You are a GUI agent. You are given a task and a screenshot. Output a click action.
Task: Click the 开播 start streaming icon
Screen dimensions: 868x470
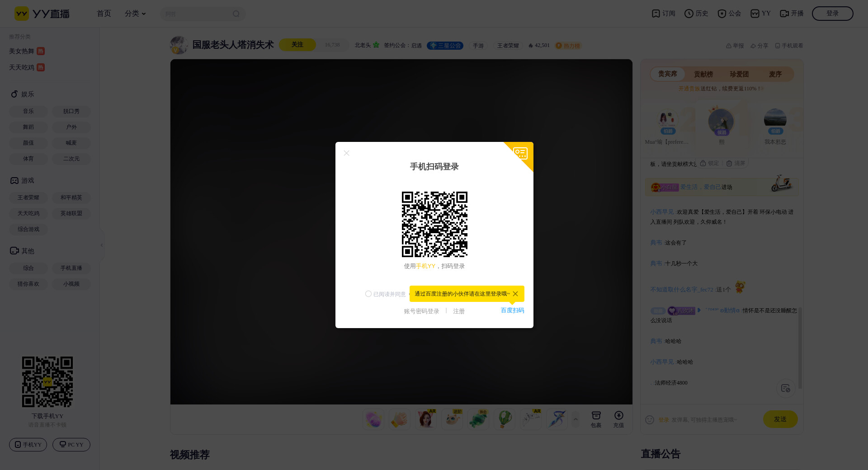click(x=784, y=14)
